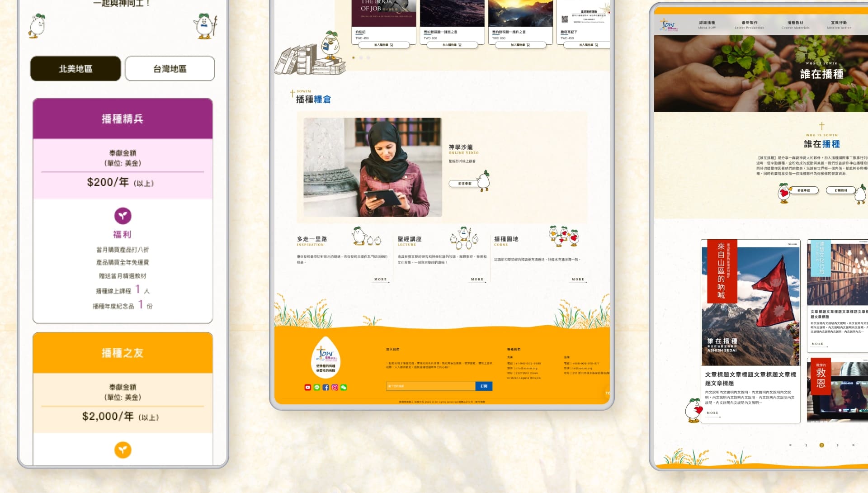Click the 前往奉獻 button on right tablet
The width and height of the screenshot is (868, 493).
(x=803, y=190)
